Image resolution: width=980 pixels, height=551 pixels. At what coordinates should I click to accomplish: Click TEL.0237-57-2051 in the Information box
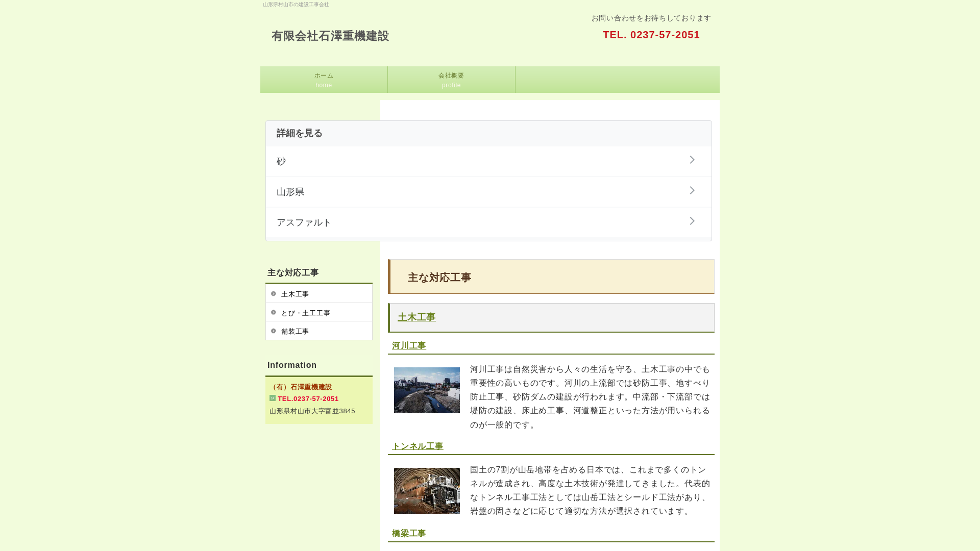point(307,398)
